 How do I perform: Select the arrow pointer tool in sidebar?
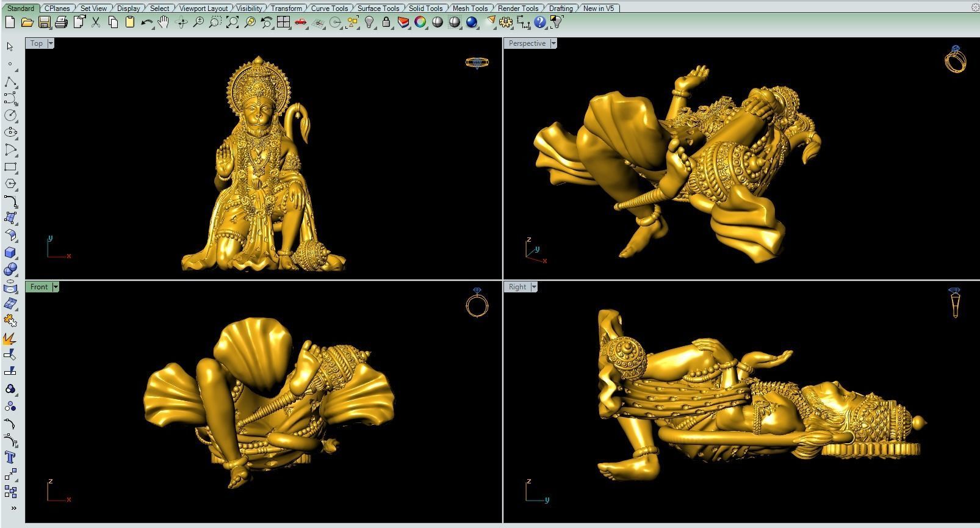coord(10,47)
